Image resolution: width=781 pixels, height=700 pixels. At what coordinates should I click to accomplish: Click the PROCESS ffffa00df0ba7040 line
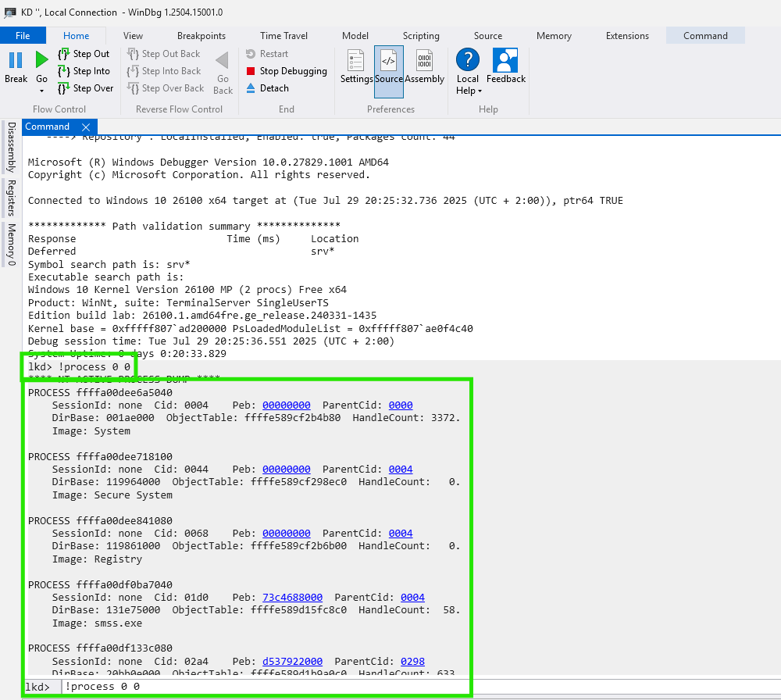click(x=100, y=585)
